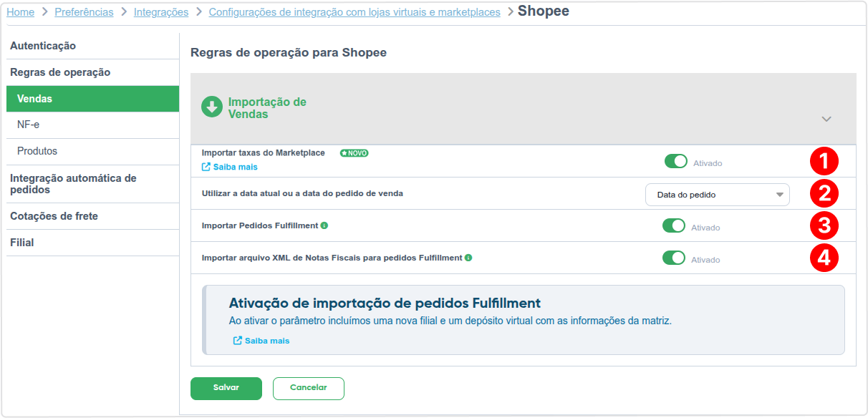868x418 pixels.
Task: Go to Integrações breadcrumb
Action: point(161,12)
